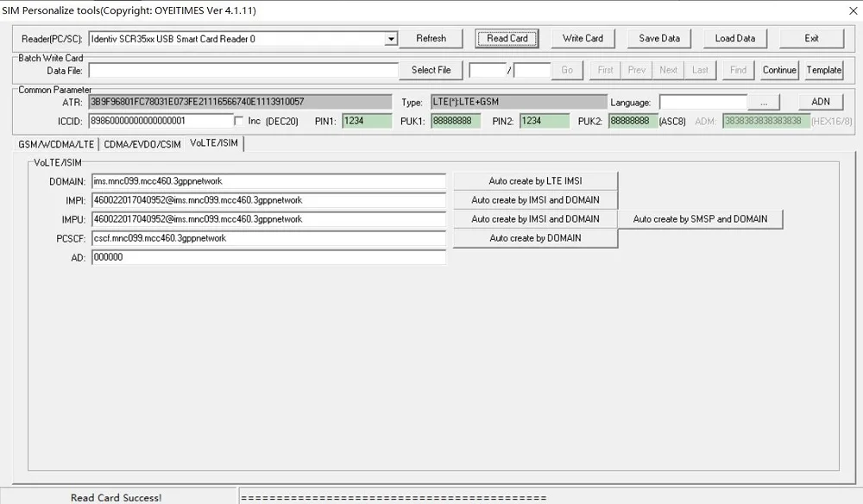
Task: Click the batch current record number field
Action: [x=488, y=71]
